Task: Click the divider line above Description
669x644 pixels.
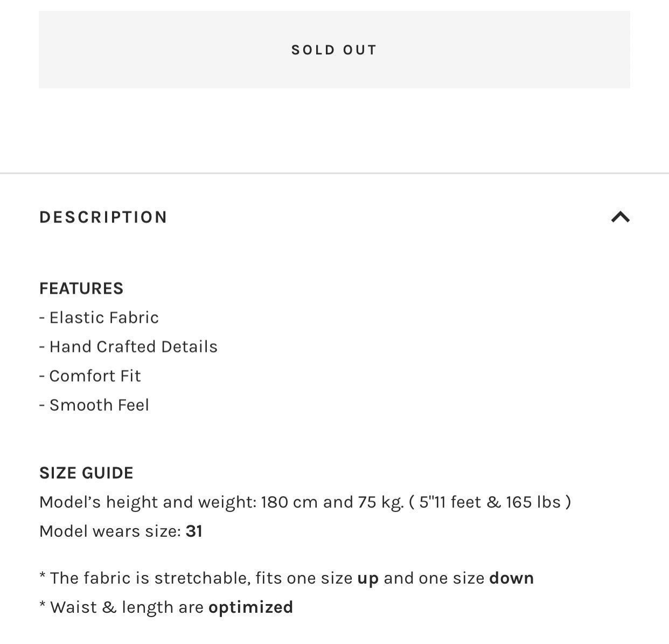Action: click(334, 173)
